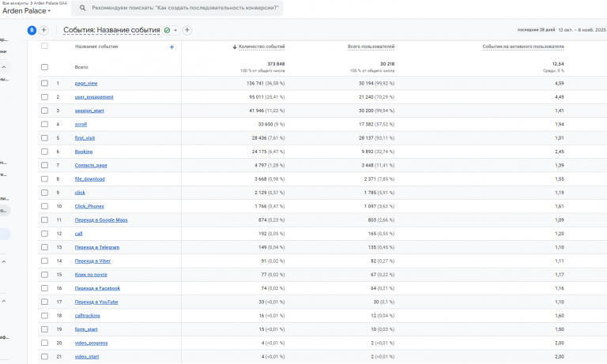Screen dimensions: 607x364
Task: Tick the checkbox for the page_view row
Action: click(x=44, y=83)
